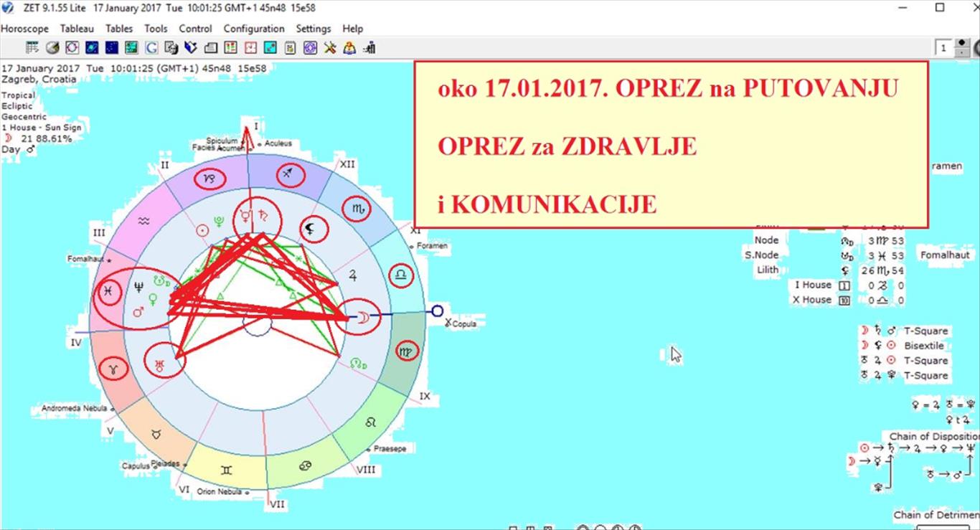Click the purple wheel toolbar icon
This screenshot has width=980, height=530.
[310, 48]
